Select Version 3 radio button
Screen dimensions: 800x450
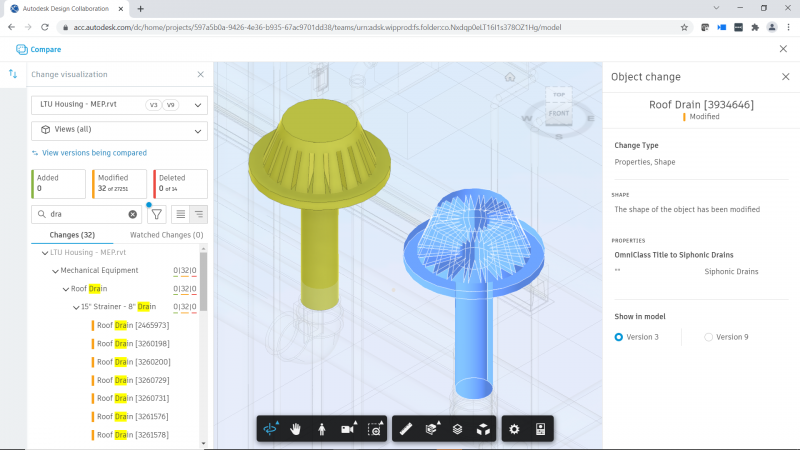click(619, 337)
